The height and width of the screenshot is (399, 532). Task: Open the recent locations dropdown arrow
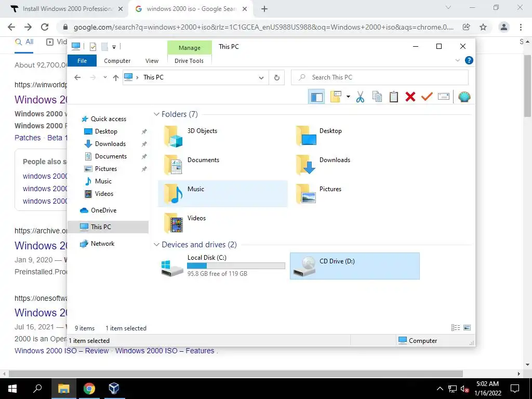pos(105,77)
